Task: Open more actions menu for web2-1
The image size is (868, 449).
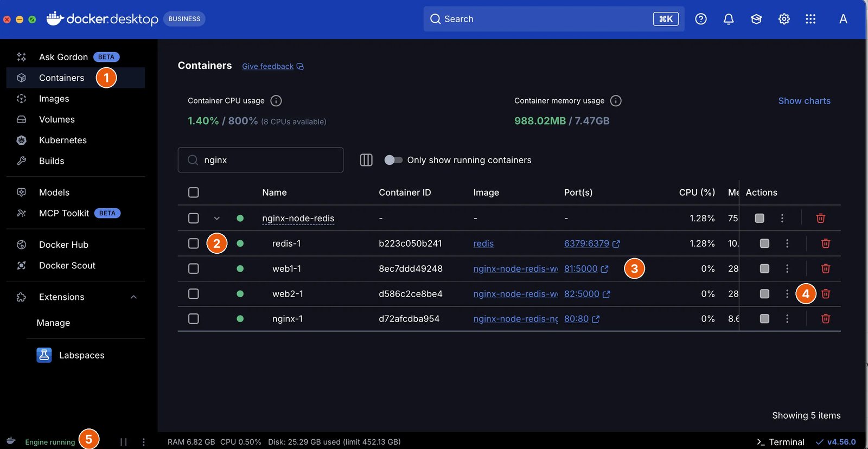Action: click(x=787, y=294)
